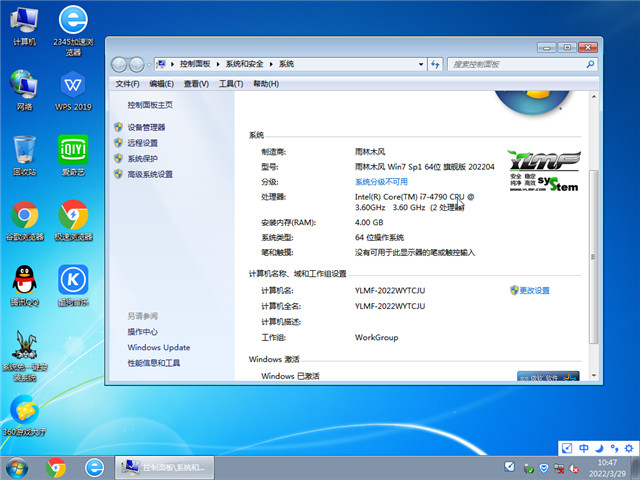Open the 网络 desktop icon
This screenshot has height=480, width=640.
click(x=24, y=91)
